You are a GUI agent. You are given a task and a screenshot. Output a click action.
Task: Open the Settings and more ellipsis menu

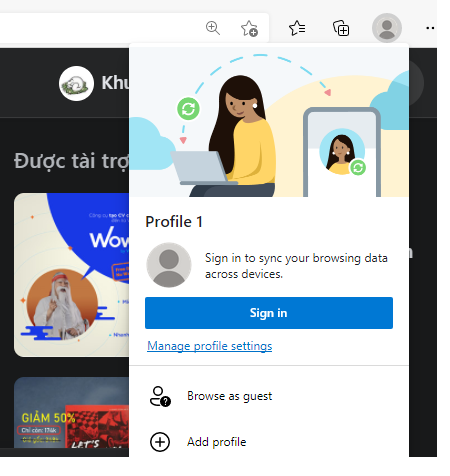430,28
